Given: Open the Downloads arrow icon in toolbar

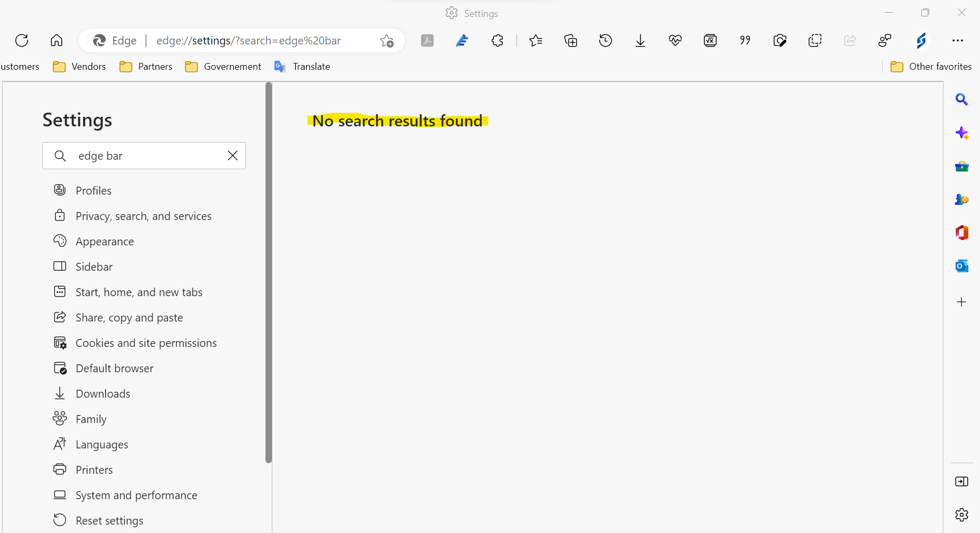Looking at the screenshot, I should tap(640, 41).
